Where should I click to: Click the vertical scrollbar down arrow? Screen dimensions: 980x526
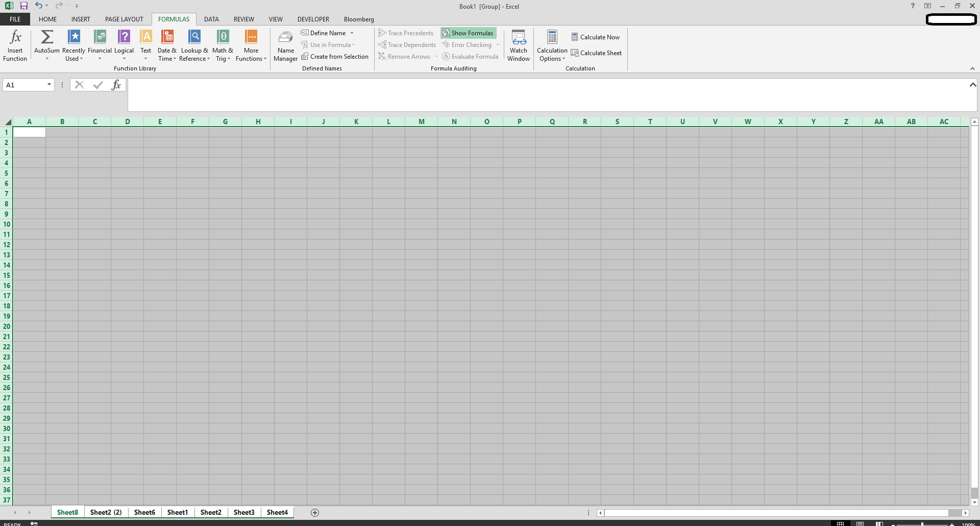coord(974,503)
